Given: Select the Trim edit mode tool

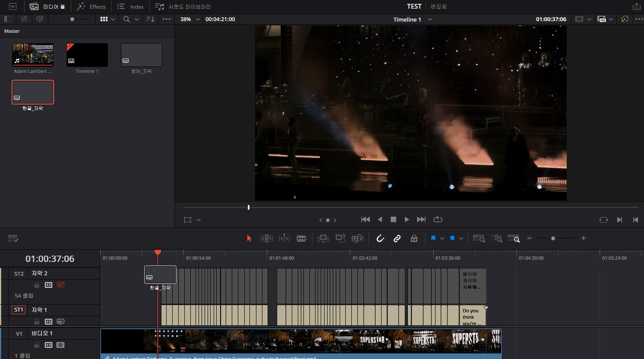Looking at the screenshot, I should pos(266,238).
